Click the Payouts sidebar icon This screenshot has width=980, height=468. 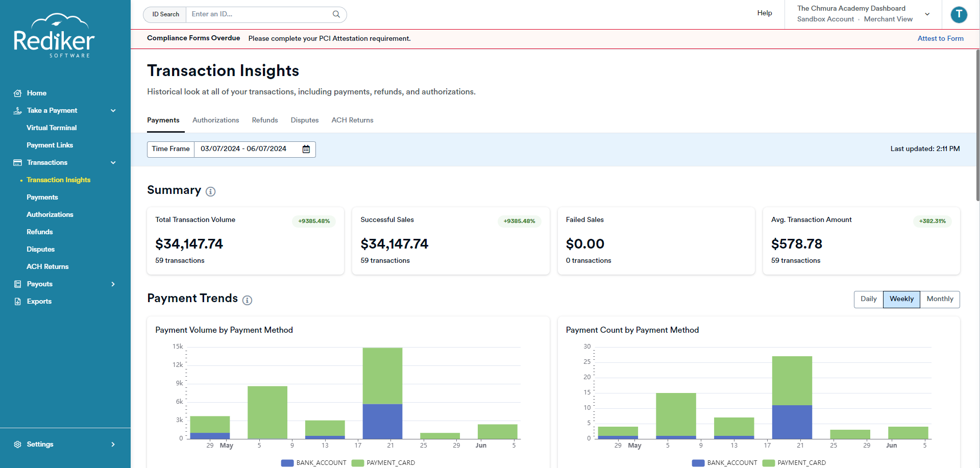point(17,284)
